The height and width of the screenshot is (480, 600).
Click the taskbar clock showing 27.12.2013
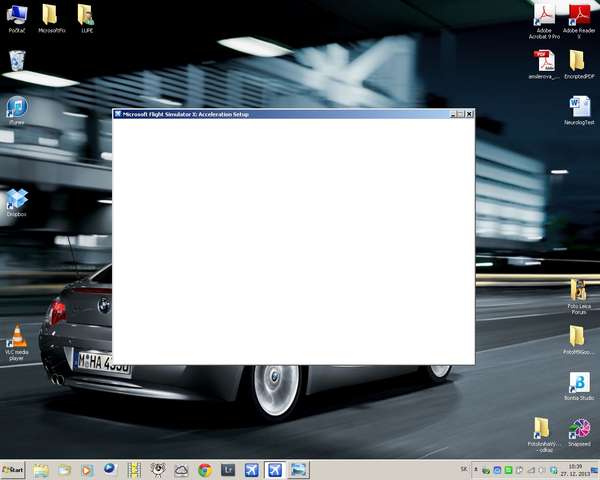point(575,470)
